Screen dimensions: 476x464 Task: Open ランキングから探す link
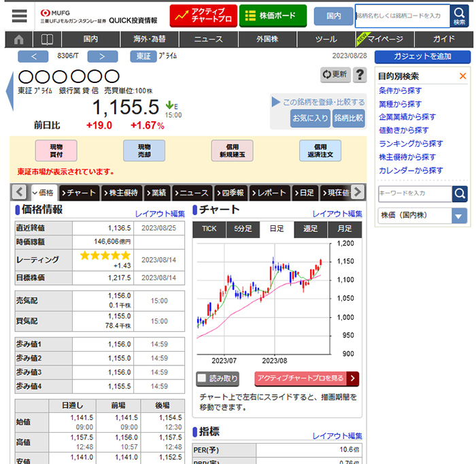(411, 144)
